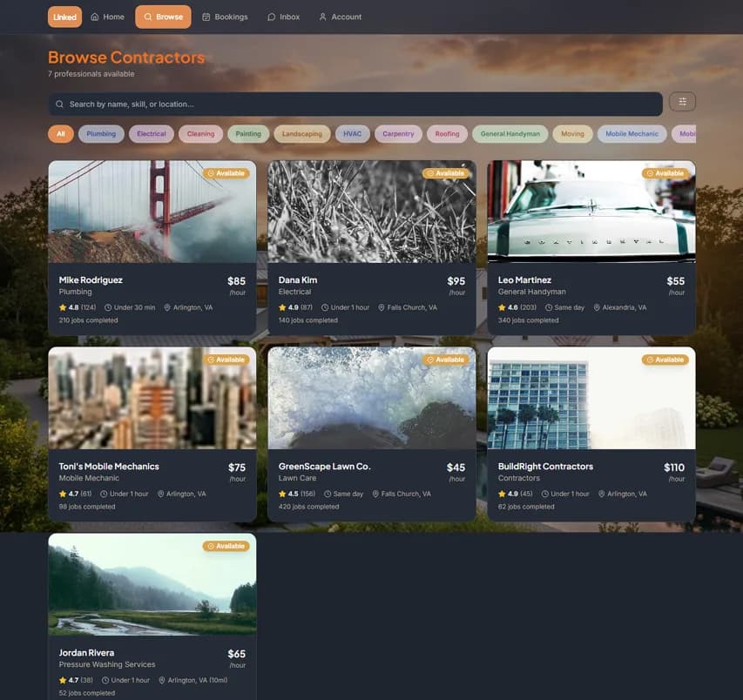
Task: Open the Bookings nav item
Action: tap(225, 17)
